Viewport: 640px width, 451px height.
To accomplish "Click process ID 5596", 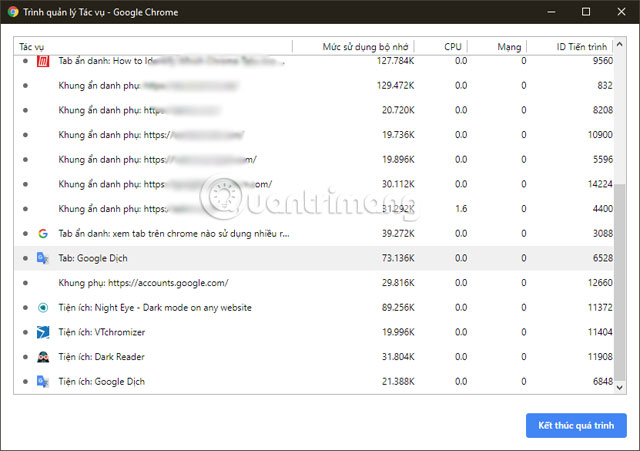I will click(x=602, y=160).
